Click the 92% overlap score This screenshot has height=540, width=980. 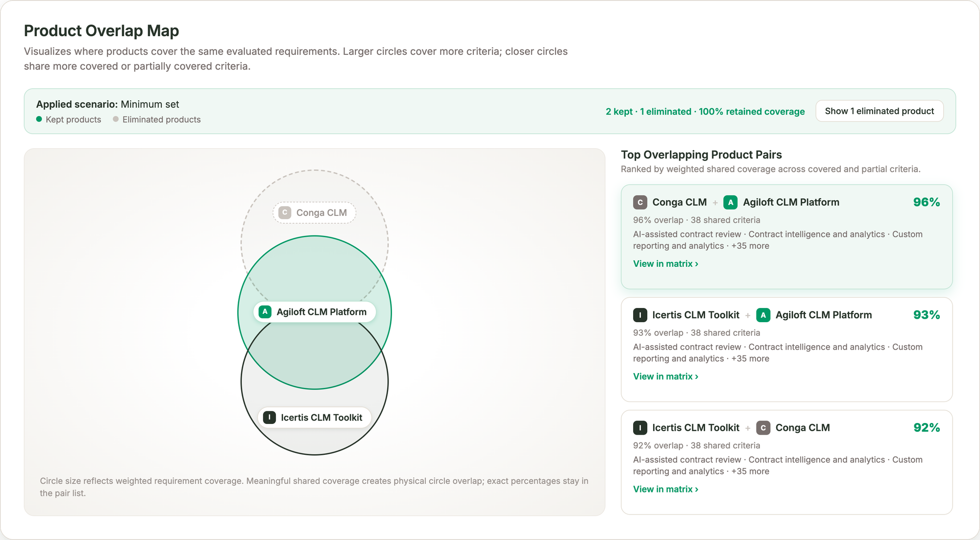click(927, 427)
